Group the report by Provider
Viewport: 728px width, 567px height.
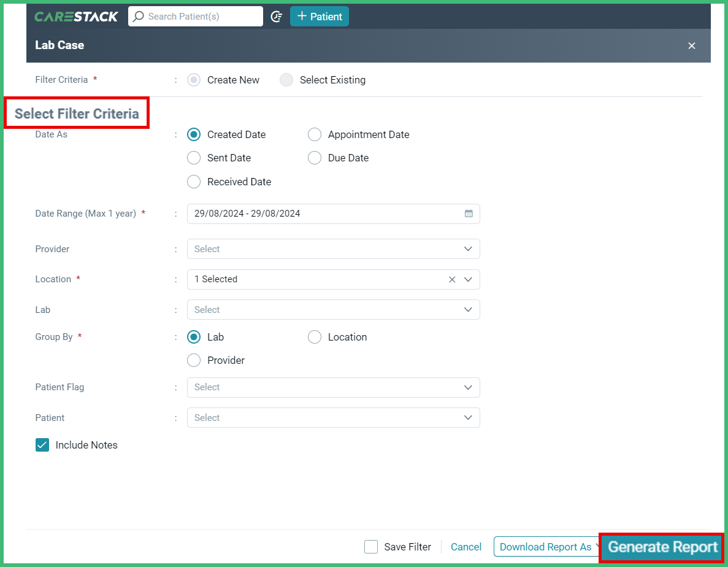coord(194,360)
